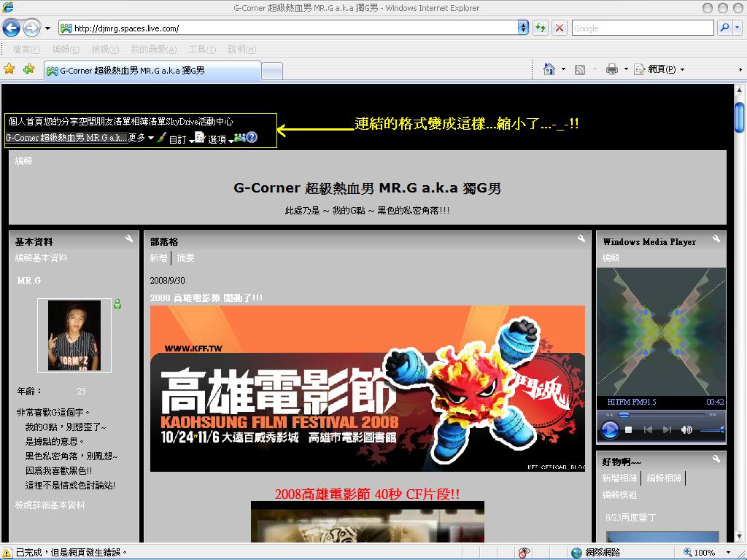Click the RSS feeds icon
The image size is (747, 560).
pyautogui.click(x=580, y=70)
